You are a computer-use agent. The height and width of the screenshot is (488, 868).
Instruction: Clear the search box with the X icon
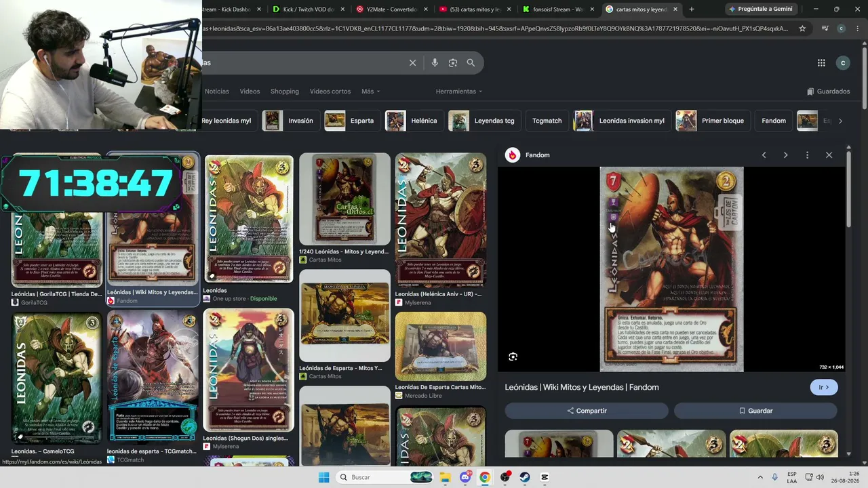412,62
